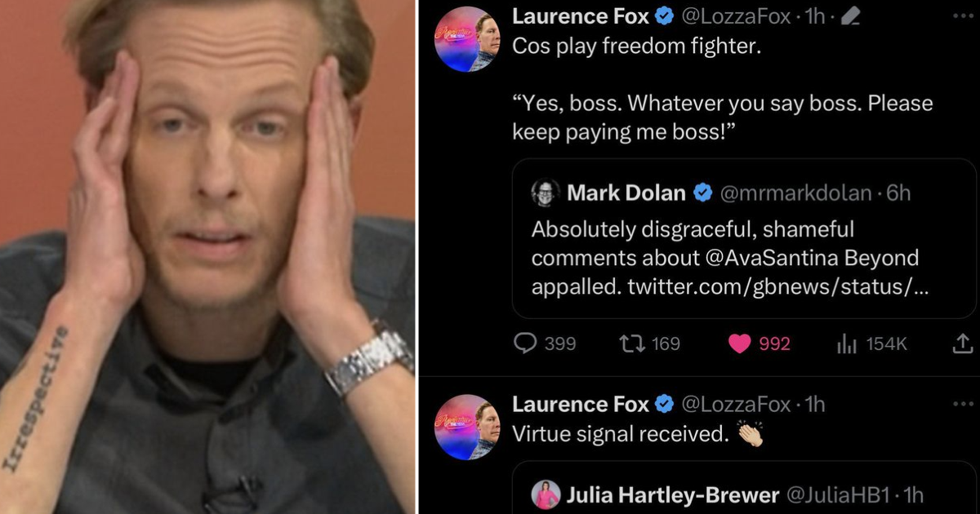
Task: Open Laurence Fox avatar on first tweet
Action: (466, 40)
